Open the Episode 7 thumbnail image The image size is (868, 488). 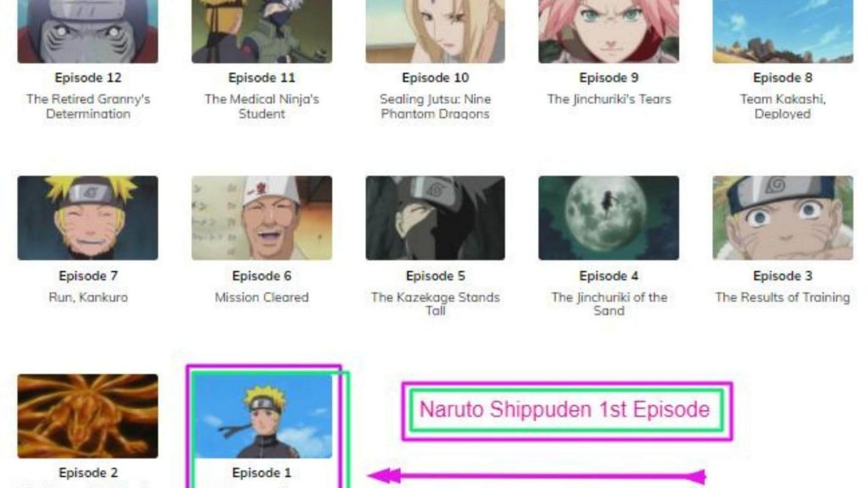coord(87,218)
